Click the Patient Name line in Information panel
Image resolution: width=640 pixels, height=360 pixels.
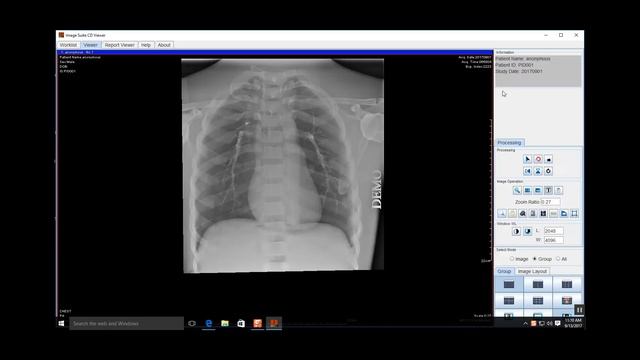coord(523,59)
